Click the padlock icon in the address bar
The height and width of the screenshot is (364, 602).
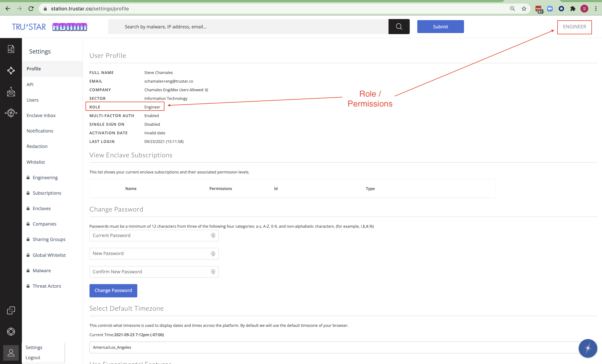coord(45,9)
